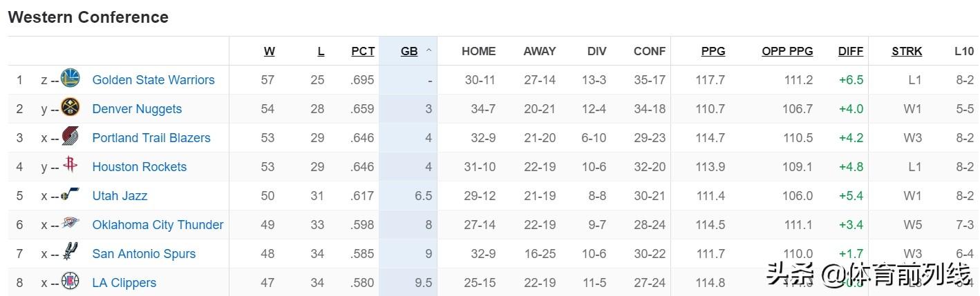980x296 pixels.
Task: Sort by OPP PPG column header
Action: click(x=787, y=51)
